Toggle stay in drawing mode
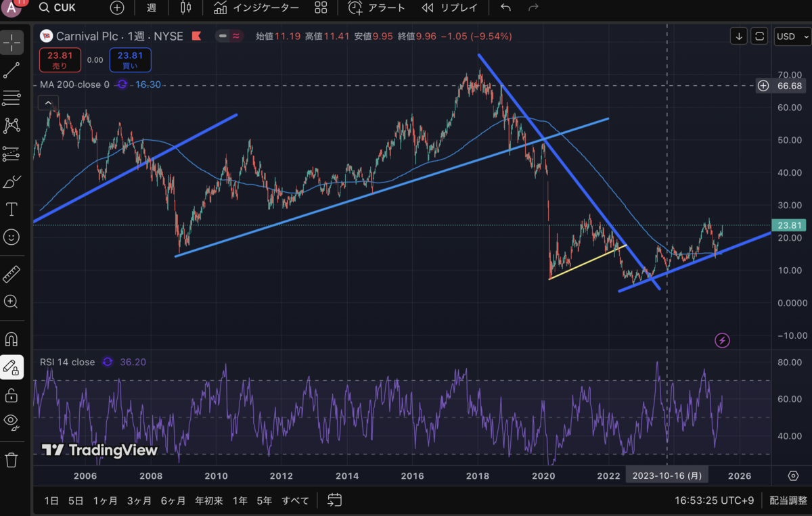812x516 pixels. [12, 367]
